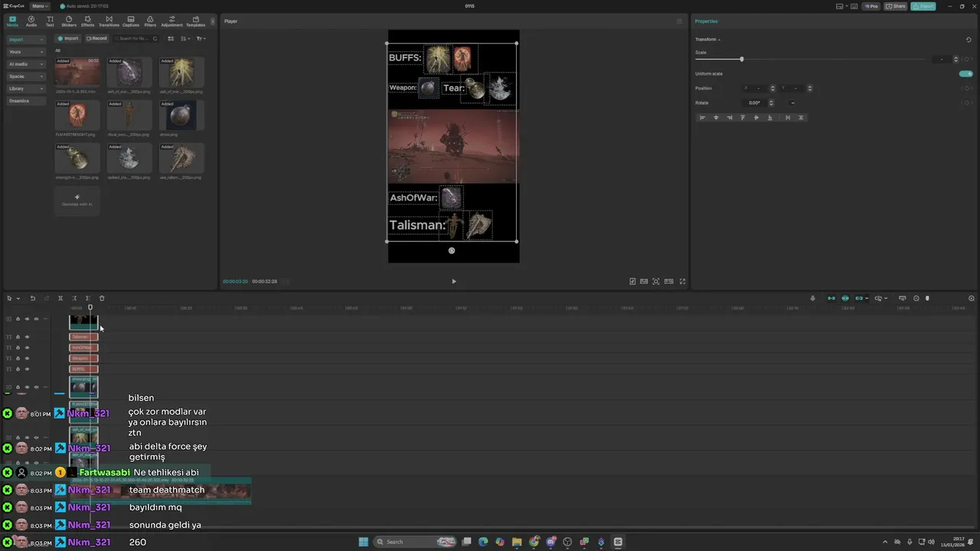Click the media search field

pyautogui.click(x=136, y=38)
